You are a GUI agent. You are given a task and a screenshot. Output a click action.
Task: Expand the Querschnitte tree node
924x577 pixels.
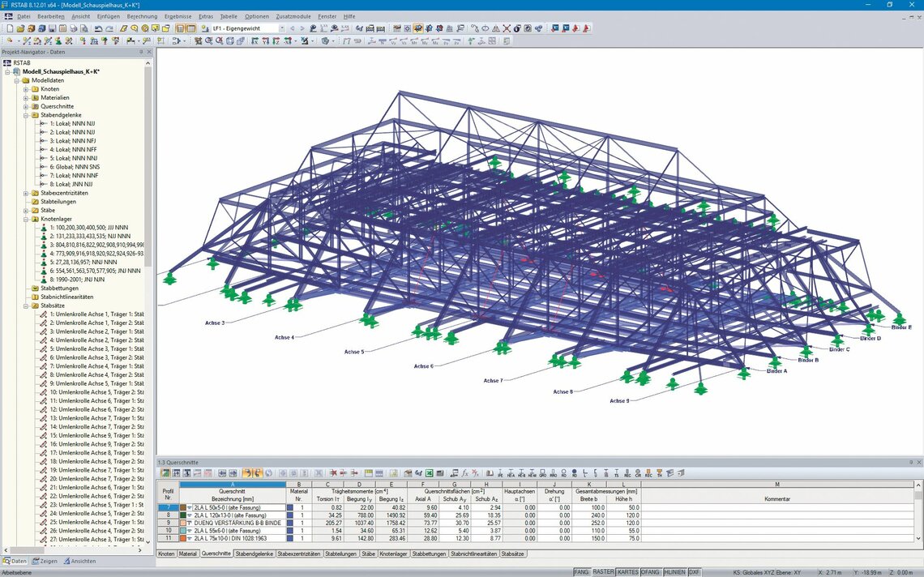26,107
